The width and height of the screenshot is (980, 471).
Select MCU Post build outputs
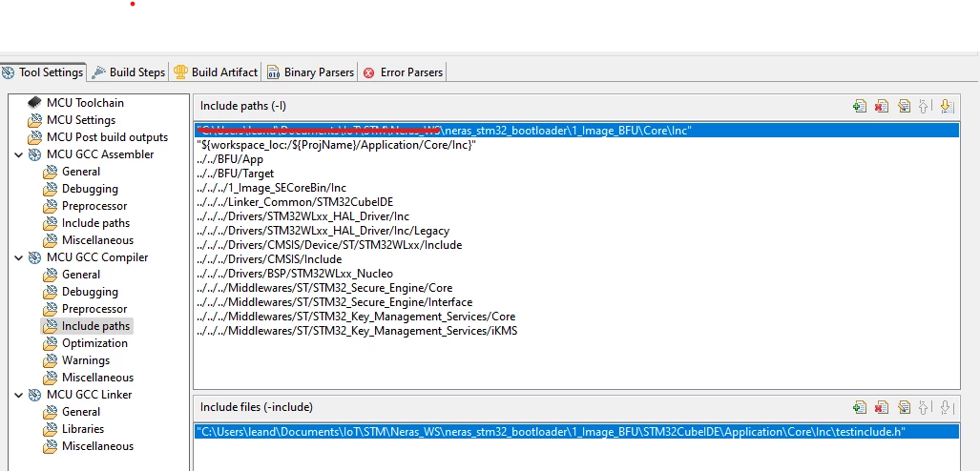98,137
